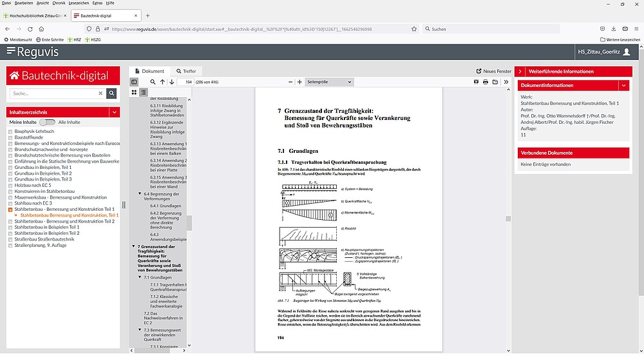The height and width of the screenshot is (363, 644).
Task: Open document find using toolbar magnifier icon
Action: pyautogui.click(x=153, y=83)
